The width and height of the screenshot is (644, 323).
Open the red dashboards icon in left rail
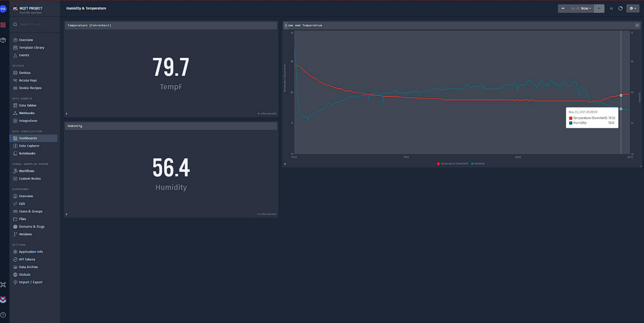pos(3,25)
